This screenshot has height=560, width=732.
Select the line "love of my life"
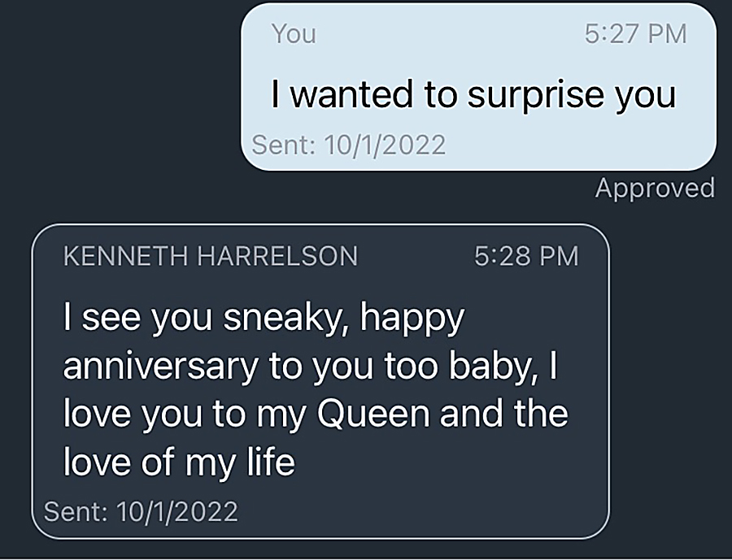pos(178,462)
